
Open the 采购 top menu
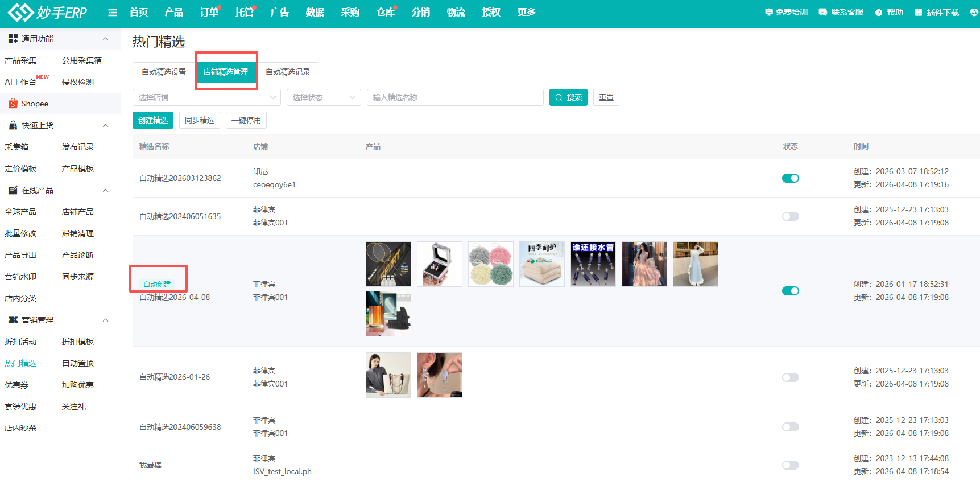tap(350, 12)
